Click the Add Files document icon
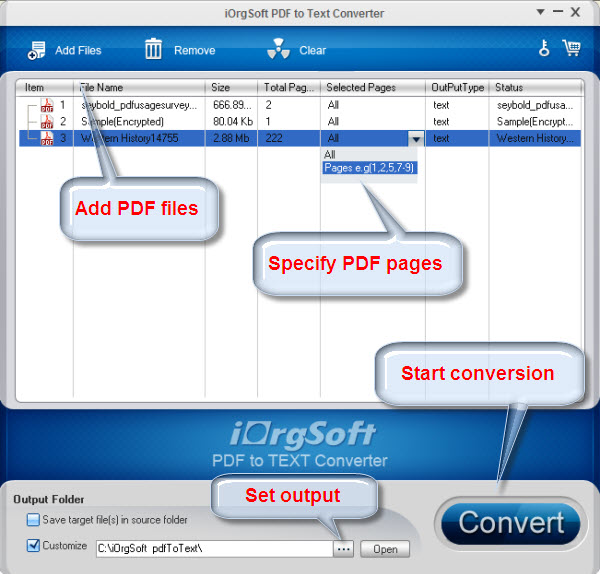This screenshot has height=574, width=600. coord(36,51)
